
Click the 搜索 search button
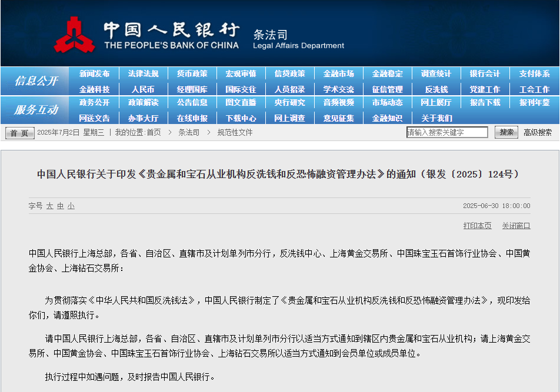tap(506, 132)
